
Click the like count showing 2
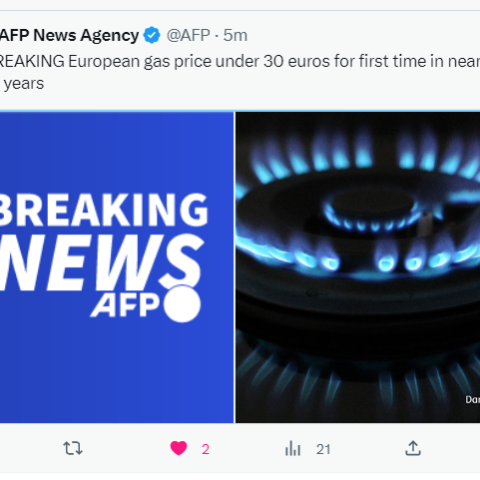coord(205,449)
